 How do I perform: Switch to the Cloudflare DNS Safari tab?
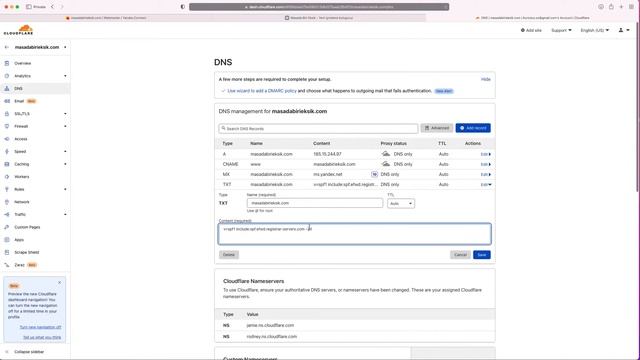[x=533, y=18]
